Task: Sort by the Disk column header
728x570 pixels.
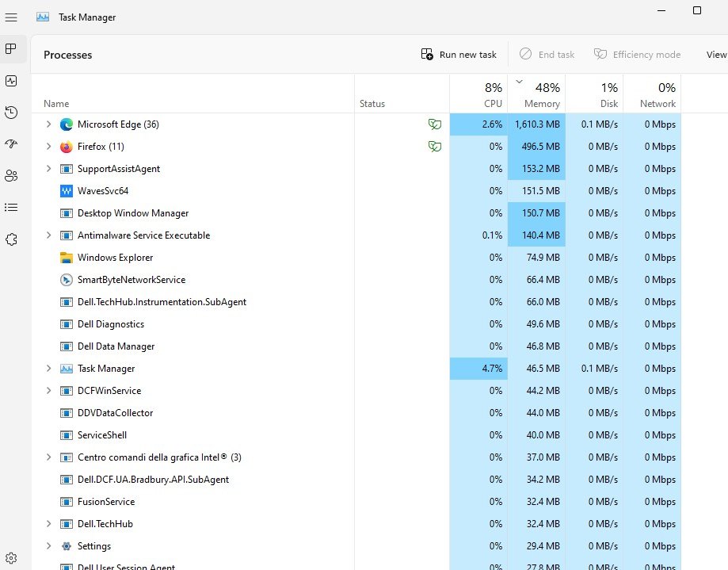Action: coord(594,94)
